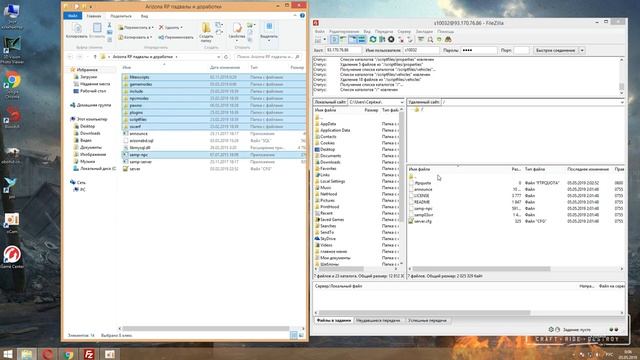Open Game Center desktop shortcut
This screenshot has width=640, height=360.
12,257
